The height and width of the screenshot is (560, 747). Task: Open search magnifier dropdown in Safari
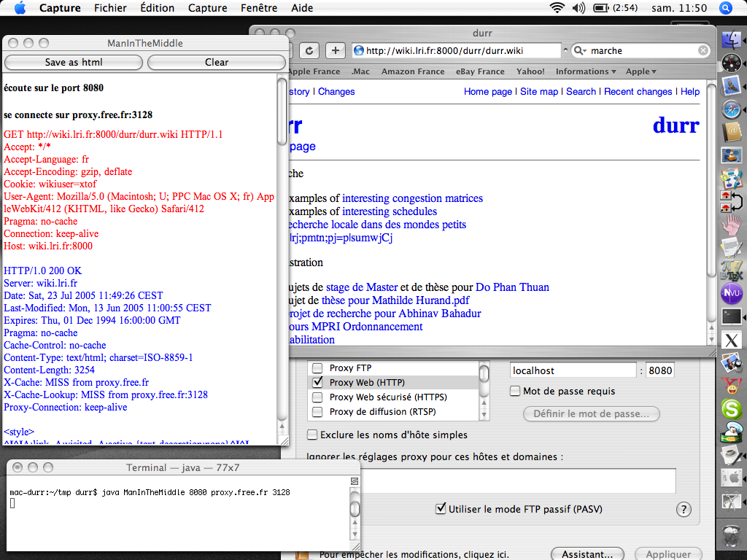pos(581,51)
